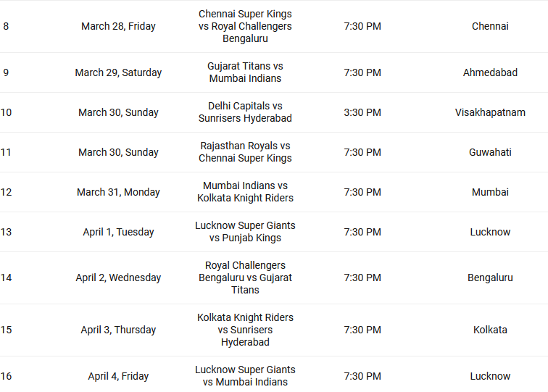Click the Kolkata venue cell
The height and width of the screenshot is (392, 548).
[x=490, y=330]
